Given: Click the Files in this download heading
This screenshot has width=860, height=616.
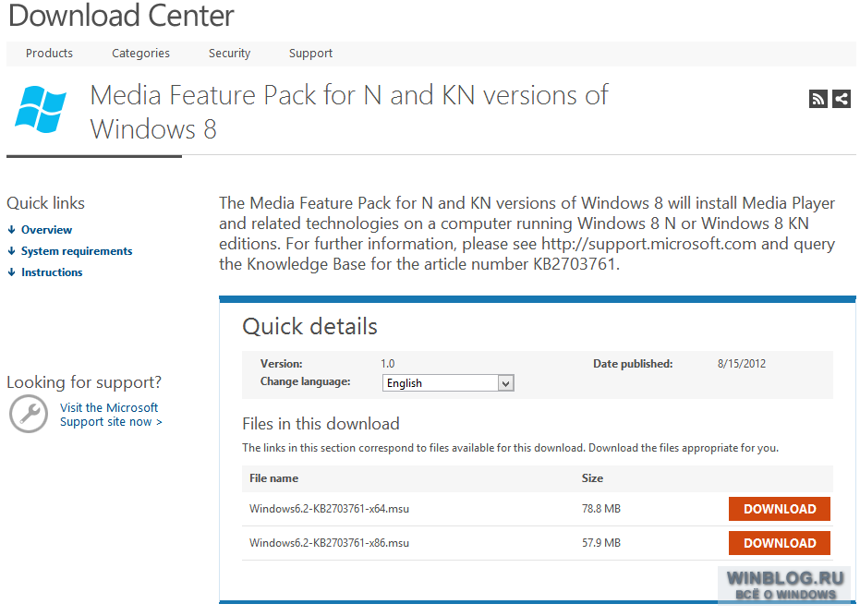Looking at the screenshot, I should [321, 424].
